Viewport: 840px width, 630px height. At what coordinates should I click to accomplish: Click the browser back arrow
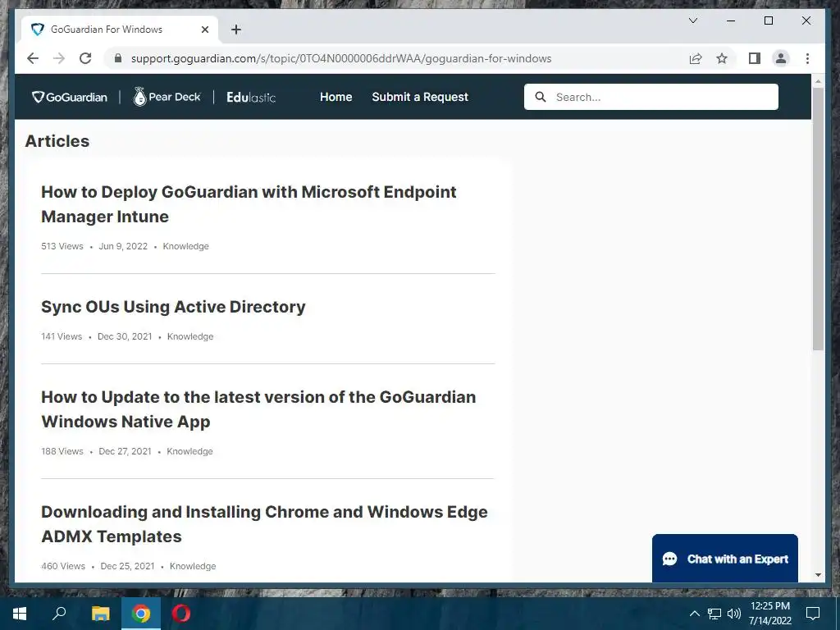(x=33, y=58)
